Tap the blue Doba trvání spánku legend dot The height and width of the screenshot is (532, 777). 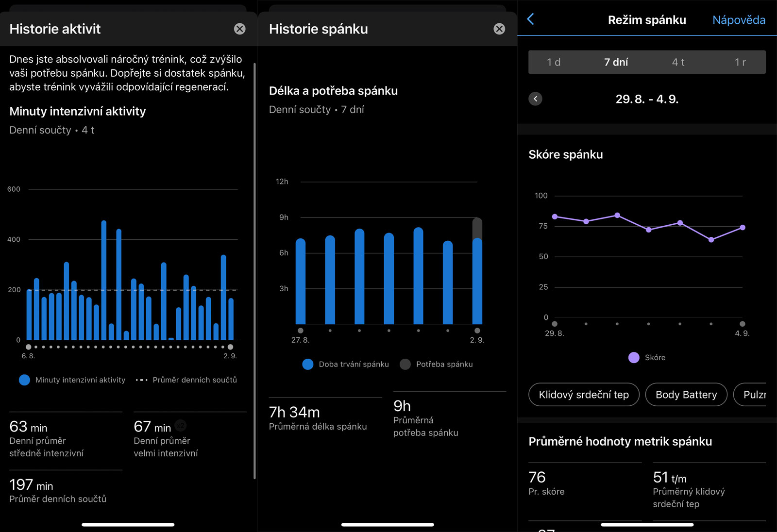(x=308, y=365)
